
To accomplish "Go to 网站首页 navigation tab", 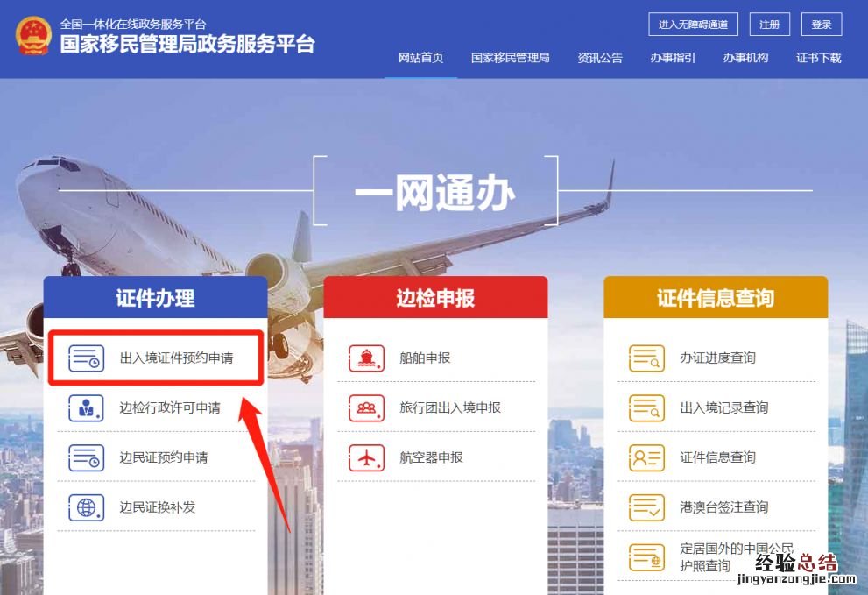I will 420,58.
